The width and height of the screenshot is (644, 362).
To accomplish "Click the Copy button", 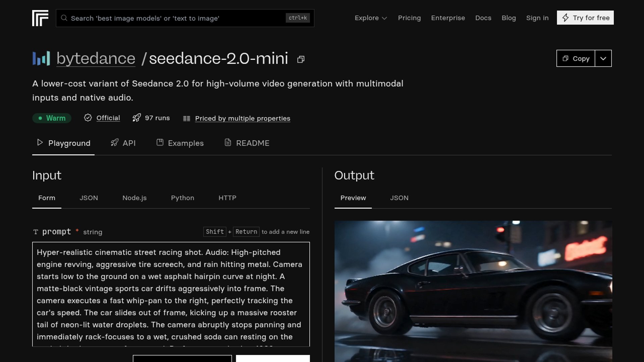I will [576, 58].
